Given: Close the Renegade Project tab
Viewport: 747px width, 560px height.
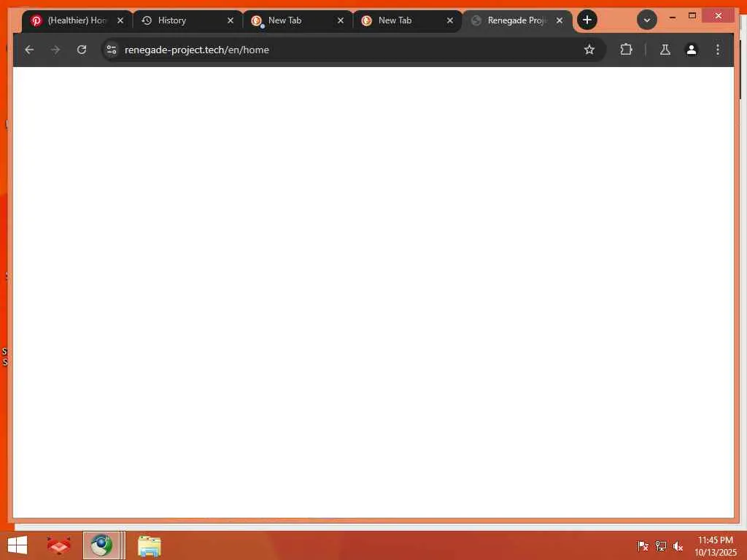Looking at the screenshot, I should (x=560, y=20).
